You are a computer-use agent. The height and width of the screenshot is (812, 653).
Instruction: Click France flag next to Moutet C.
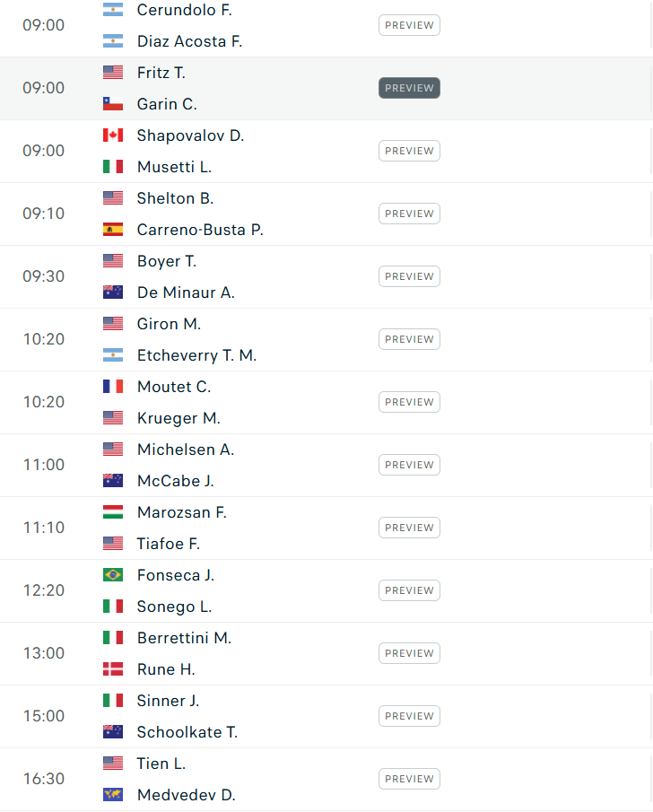tap(113, 387)
